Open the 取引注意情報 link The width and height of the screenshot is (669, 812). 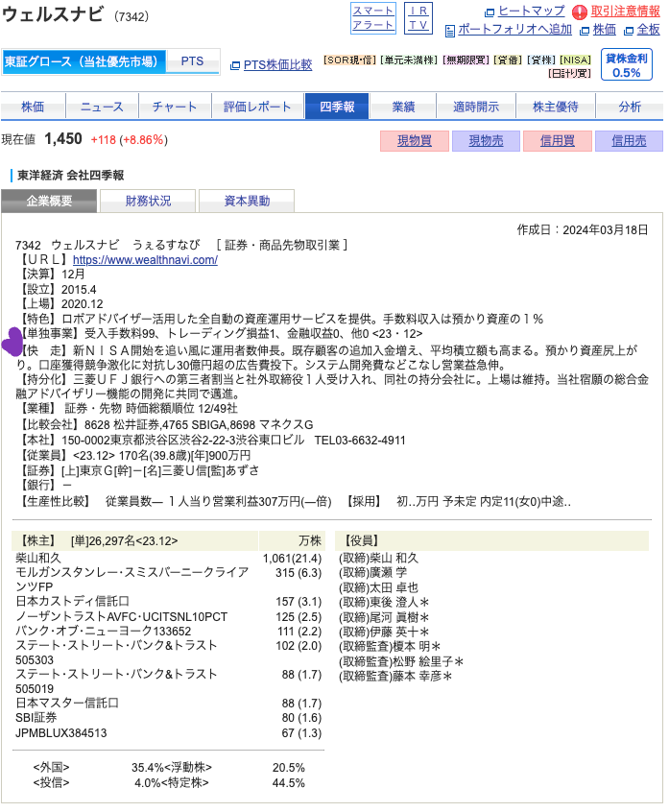tap(626, 11)
